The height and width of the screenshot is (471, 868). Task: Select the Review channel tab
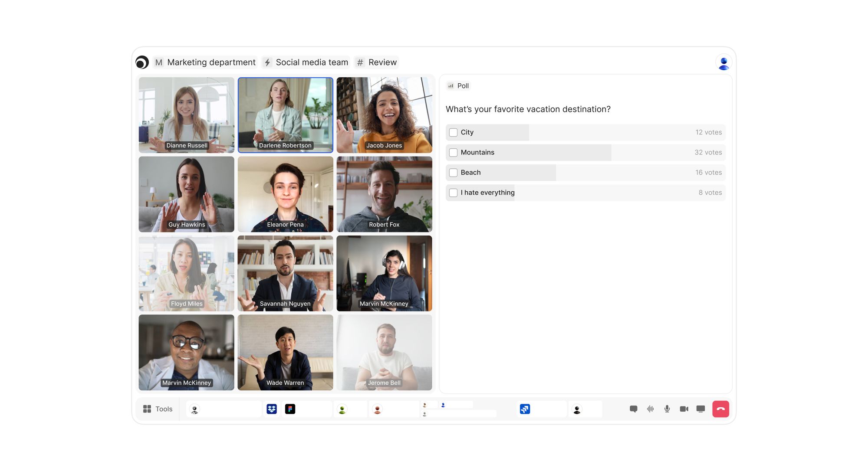coord(377,62)
